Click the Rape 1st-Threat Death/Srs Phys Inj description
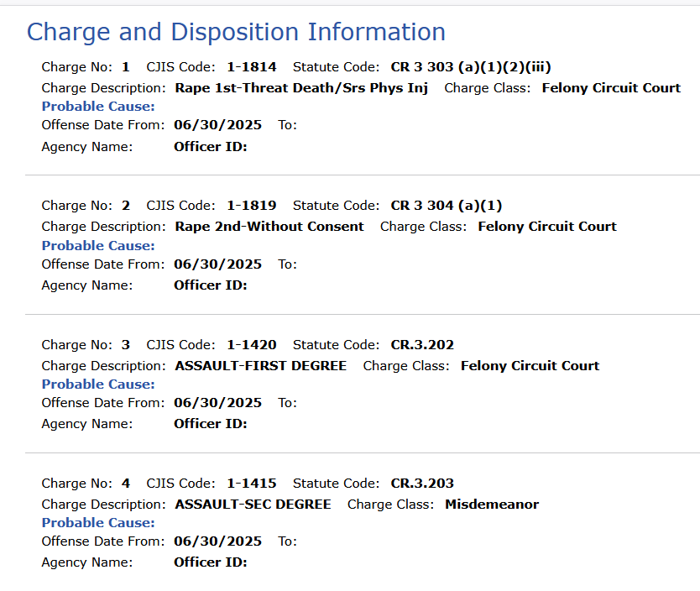 [x=301, y=88]
